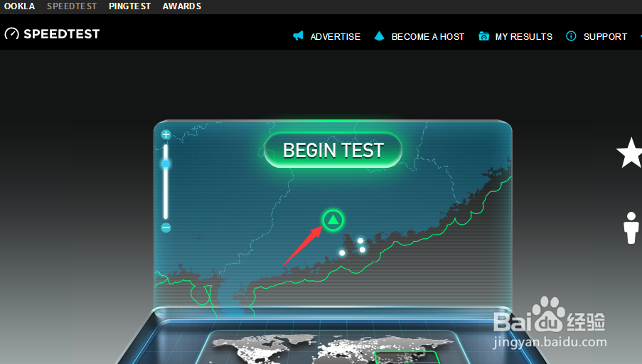Image resolution: width=642 pixels, height=364 pixels.
Task: Click the BEGIN TEST button
Action: click(x=333, y=150)
